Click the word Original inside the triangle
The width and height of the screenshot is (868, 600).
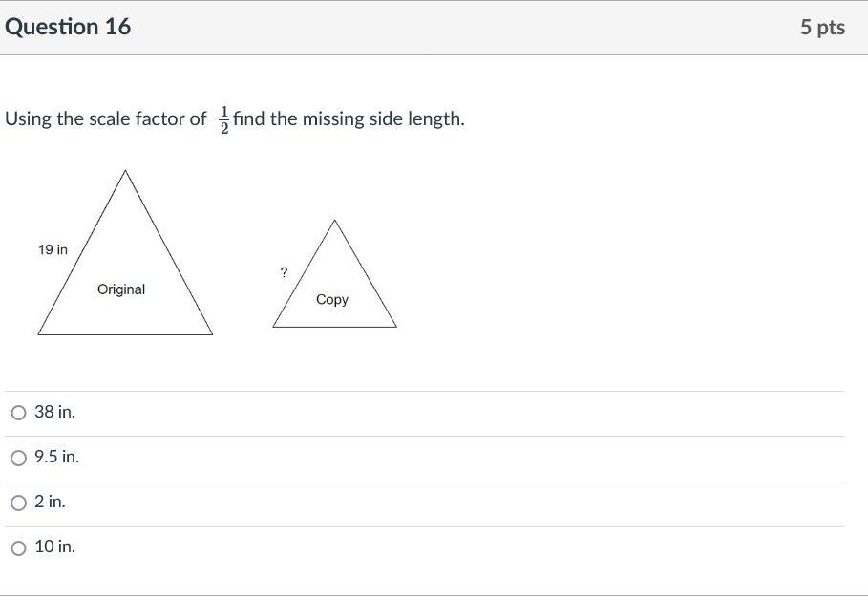[x=121, y=289]
